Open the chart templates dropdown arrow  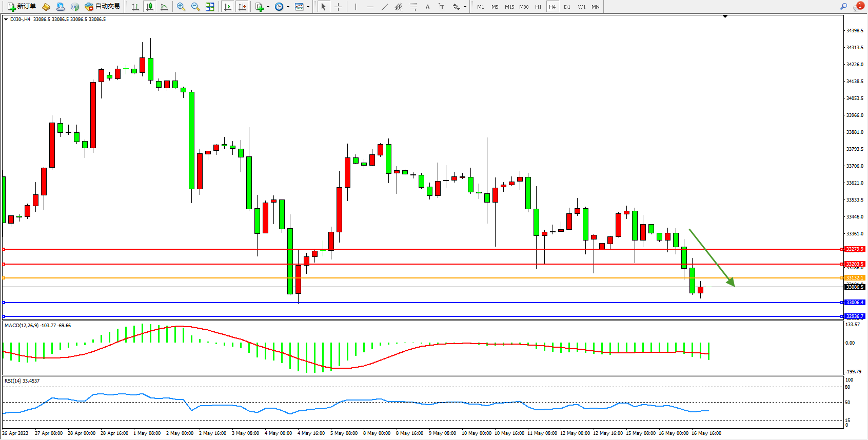point(308,7)
